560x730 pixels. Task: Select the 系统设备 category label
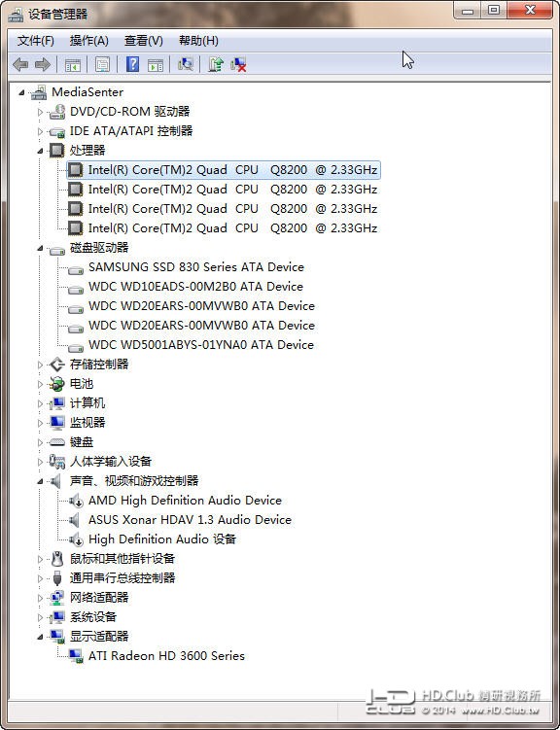pos(93,617)
